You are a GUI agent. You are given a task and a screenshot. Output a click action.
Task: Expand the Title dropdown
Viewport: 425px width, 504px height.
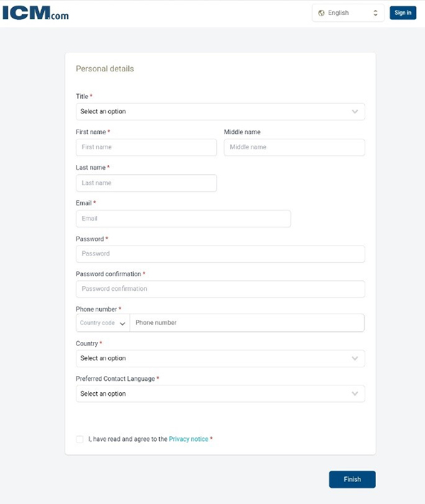(220, 112)
